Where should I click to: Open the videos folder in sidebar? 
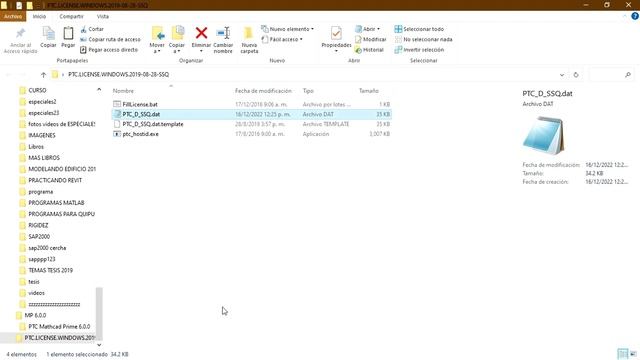click(x=36, y=293)
